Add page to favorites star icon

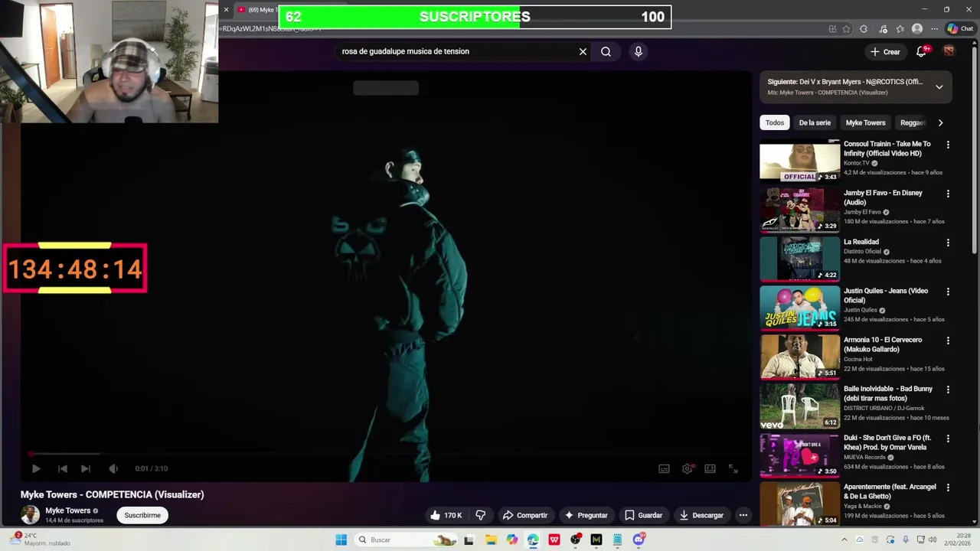click(x=846, y=29)
